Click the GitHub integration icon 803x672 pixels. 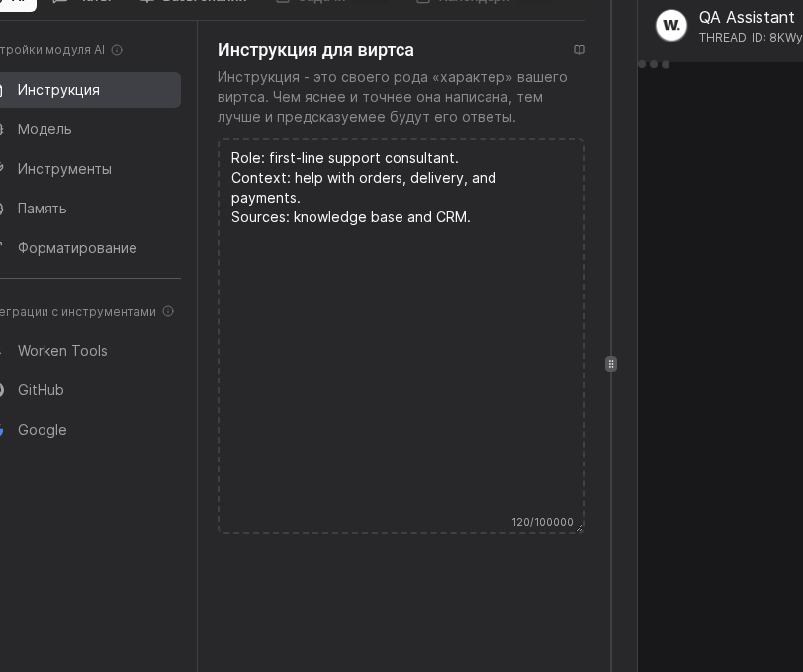click(x=3, y=390)
